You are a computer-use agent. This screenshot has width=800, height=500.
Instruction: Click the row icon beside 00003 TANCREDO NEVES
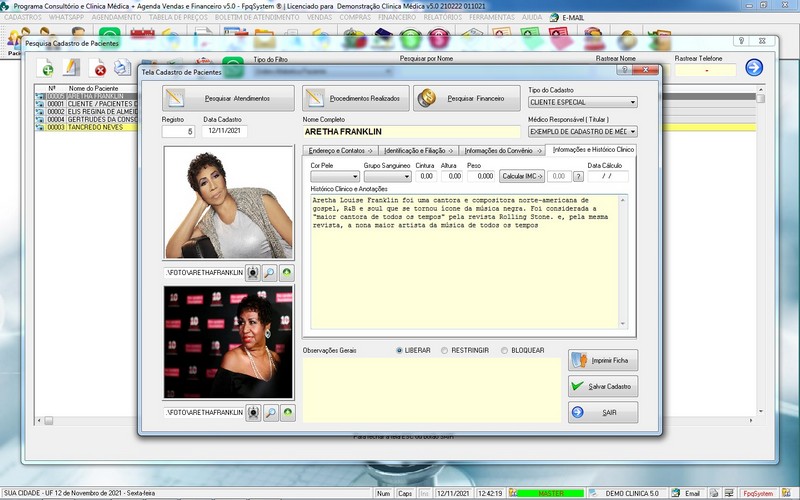40,127
